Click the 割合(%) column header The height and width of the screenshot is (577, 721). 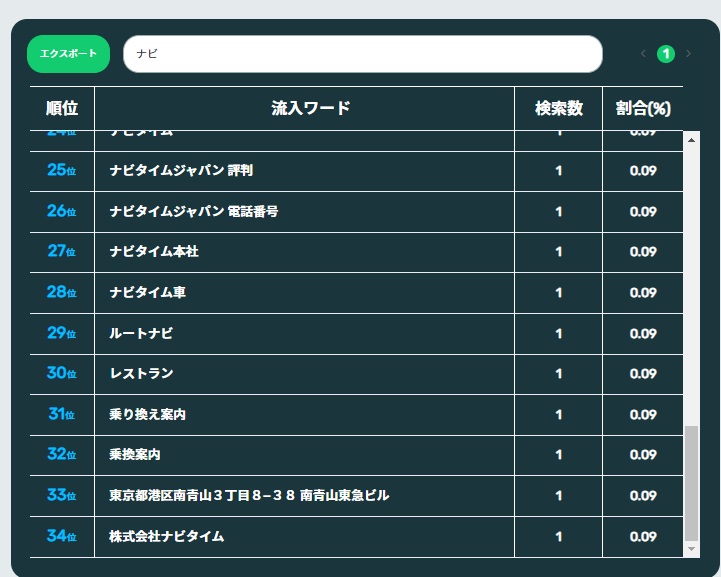pos(643,109)
